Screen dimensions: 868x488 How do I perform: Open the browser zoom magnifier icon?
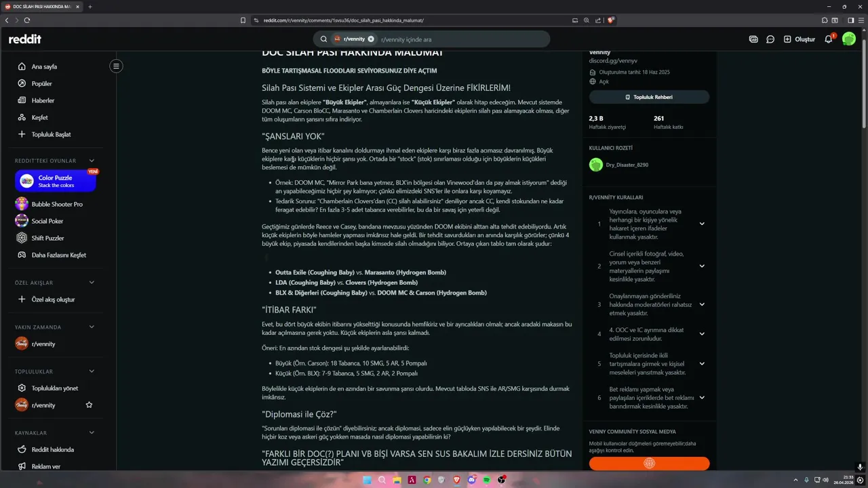tap(586, 20)
